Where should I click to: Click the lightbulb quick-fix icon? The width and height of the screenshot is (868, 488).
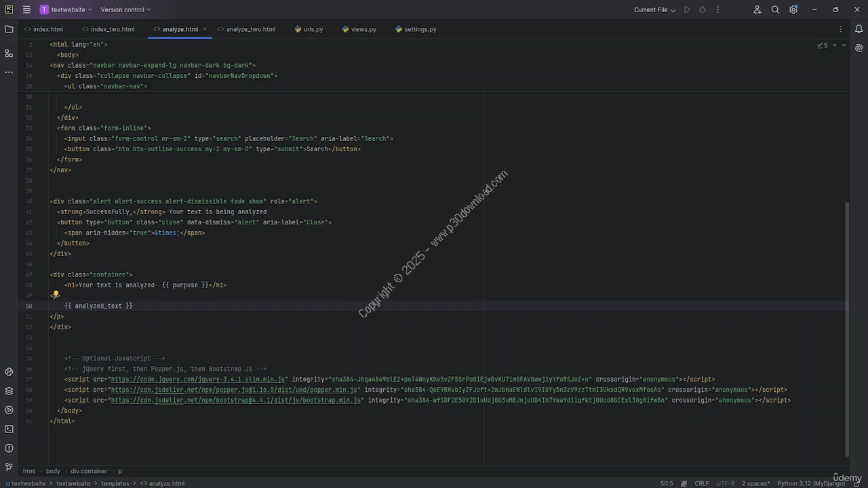pyautogui.click(x=56, y=295)
